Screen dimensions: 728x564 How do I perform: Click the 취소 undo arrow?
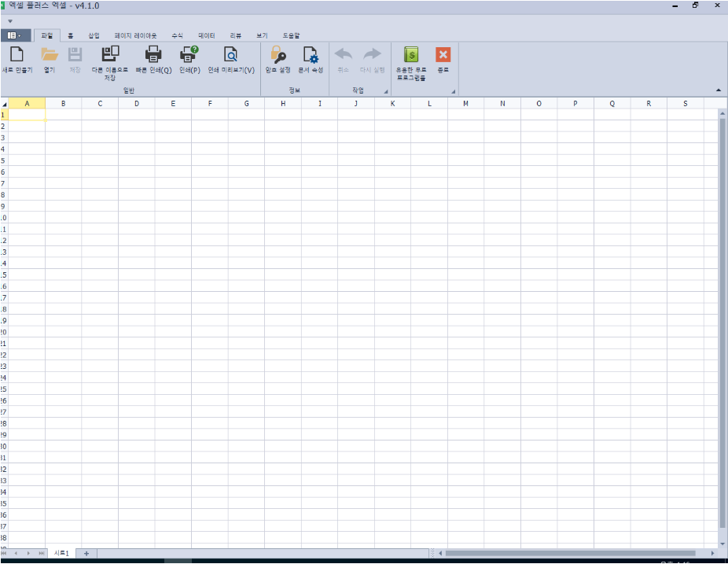tap(343, 54)
